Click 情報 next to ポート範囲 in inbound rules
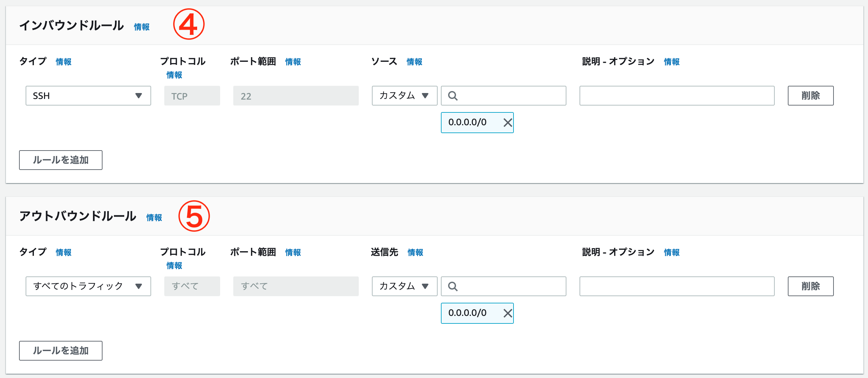Image resolution: width=868 pixels, height=378 pixels. click(x=293, y=62)
